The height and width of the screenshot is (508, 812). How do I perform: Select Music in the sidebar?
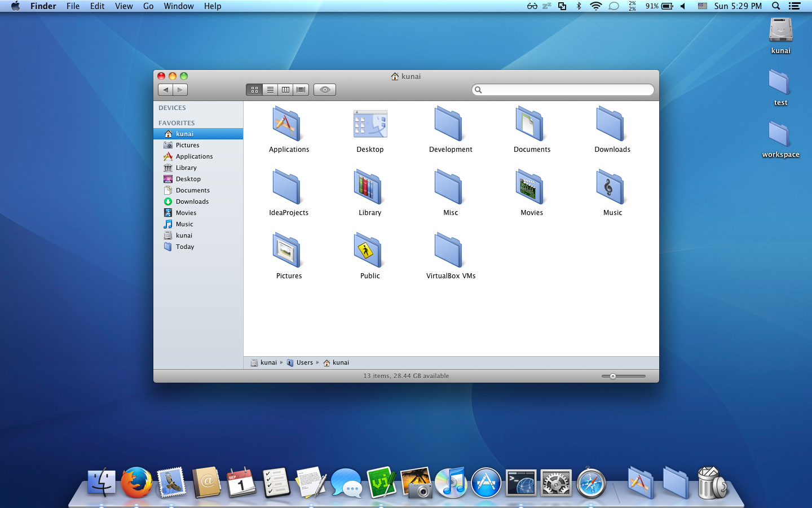click(x=198, y=224)
